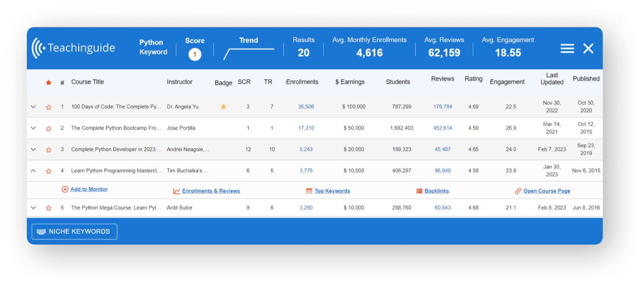Sort by the Badge column header
The image size is (644, 286).
pyautogui.click(x=223, y=83)
